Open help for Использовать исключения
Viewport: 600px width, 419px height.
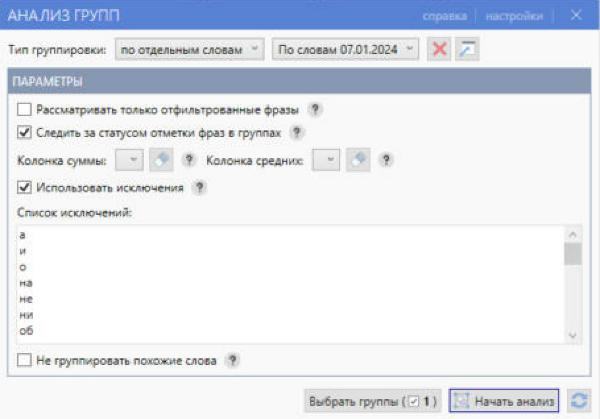click(x=199, y=187)
